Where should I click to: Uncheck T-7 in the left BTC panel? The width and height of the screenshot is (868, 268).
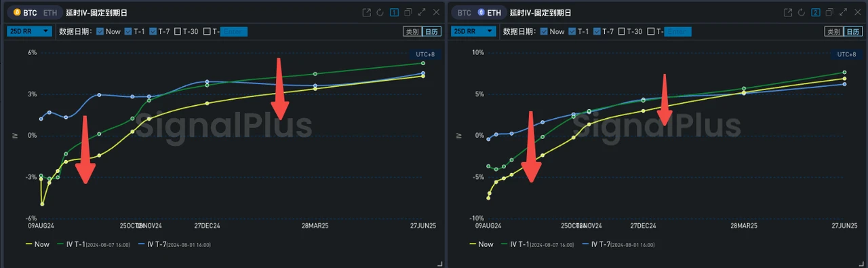click(x=153, y=31)
